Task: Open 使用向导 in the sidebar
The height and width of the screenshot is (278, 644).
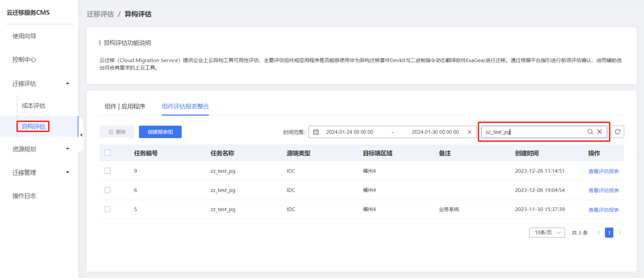Action: point(24,36)
